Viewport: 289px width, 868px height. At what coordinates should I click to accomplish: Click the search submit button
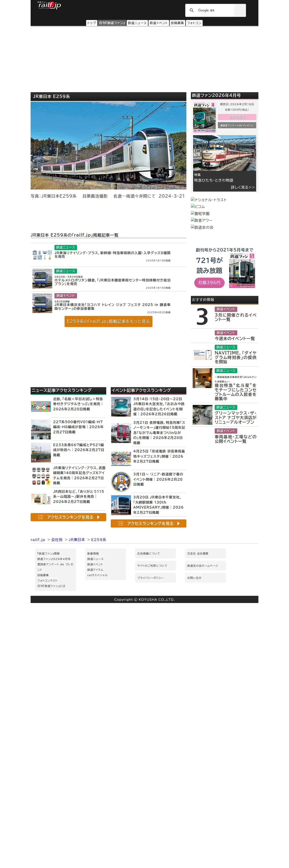239,10
